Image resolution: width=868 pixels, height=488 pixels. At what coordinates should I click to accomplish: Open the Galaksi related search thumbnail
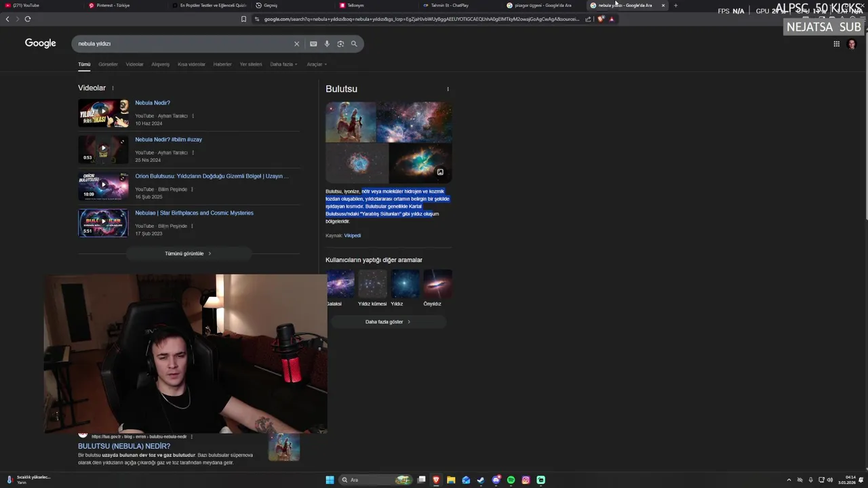(x=340, y=283)
